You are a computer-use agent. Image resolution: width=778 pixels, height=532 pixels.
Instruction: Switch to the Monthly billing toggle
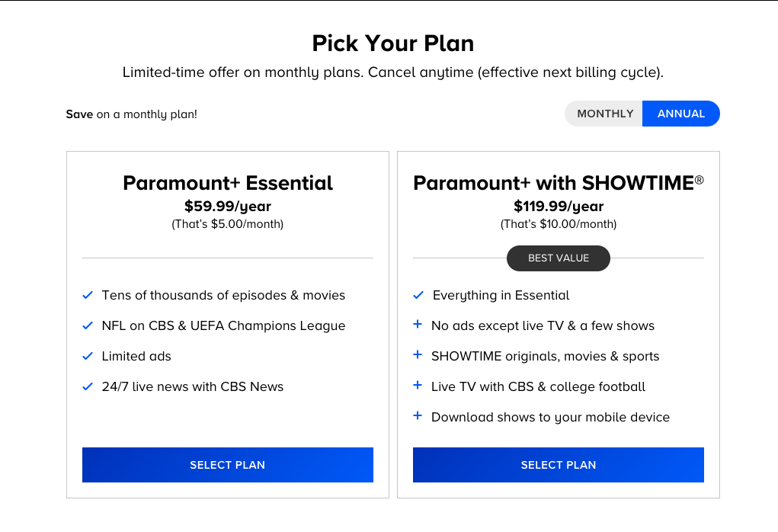(605, 114)
